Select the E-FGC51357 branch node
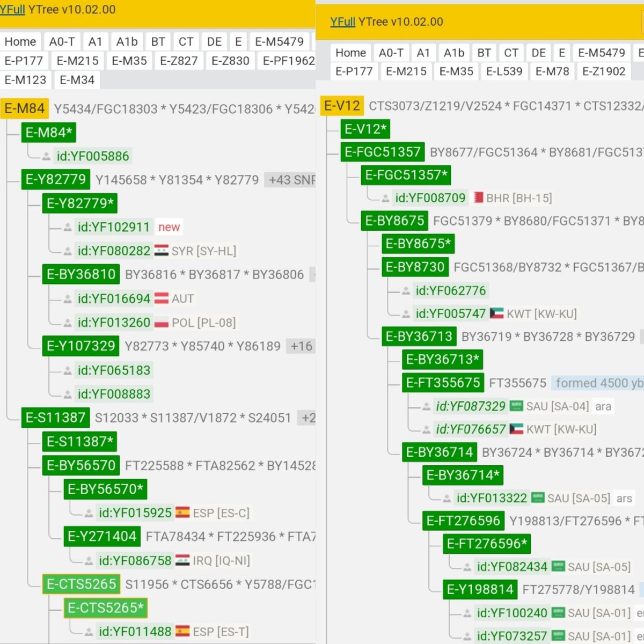Image resolution: width=644 pixels, height=644 pixels. pos(382,152)
